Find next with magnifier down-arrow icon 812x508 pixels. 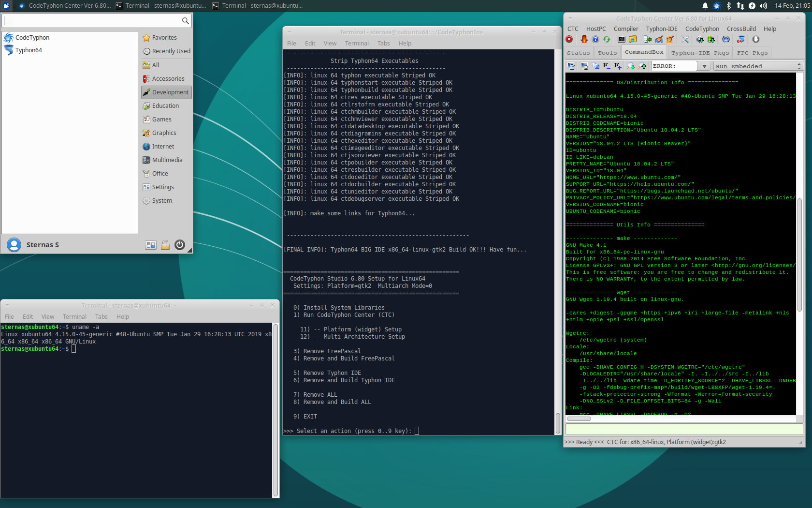[631, 66]
